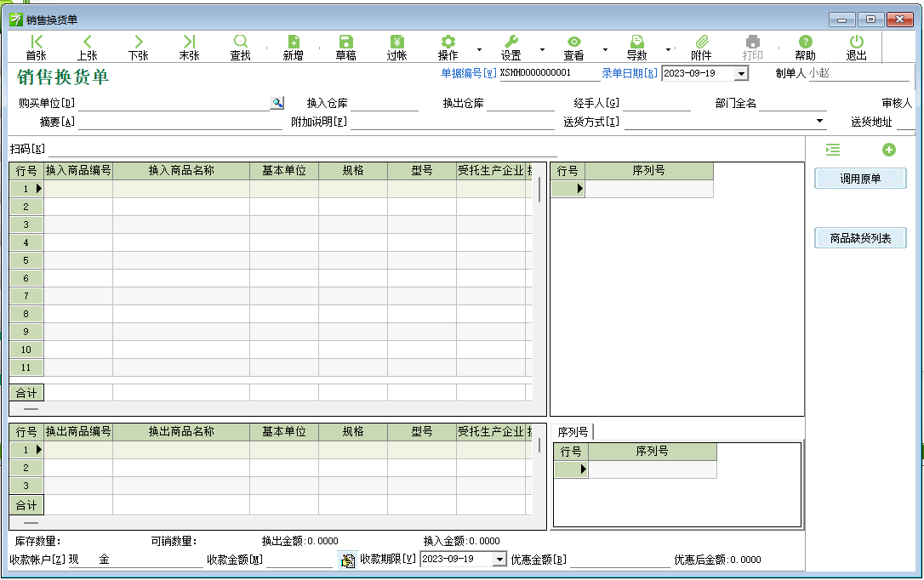The height and width of the screenshot is (580, 924).
Task: Post the document with 过帐 icon
Action: click(x=396, y=48)
